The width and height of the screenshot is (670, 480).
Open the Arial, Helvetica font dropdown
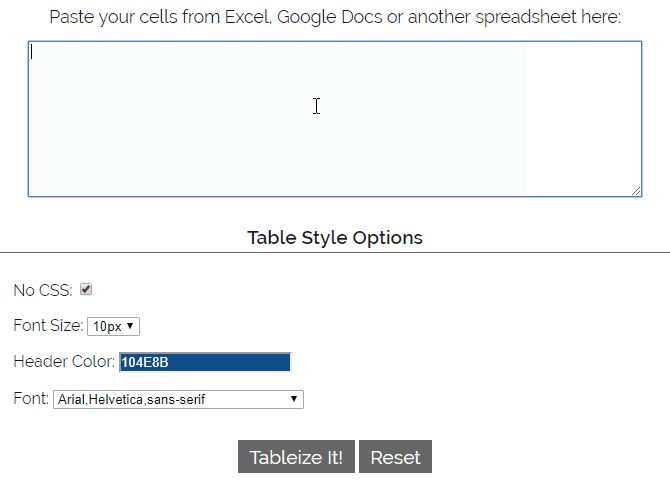pos(178,399)
